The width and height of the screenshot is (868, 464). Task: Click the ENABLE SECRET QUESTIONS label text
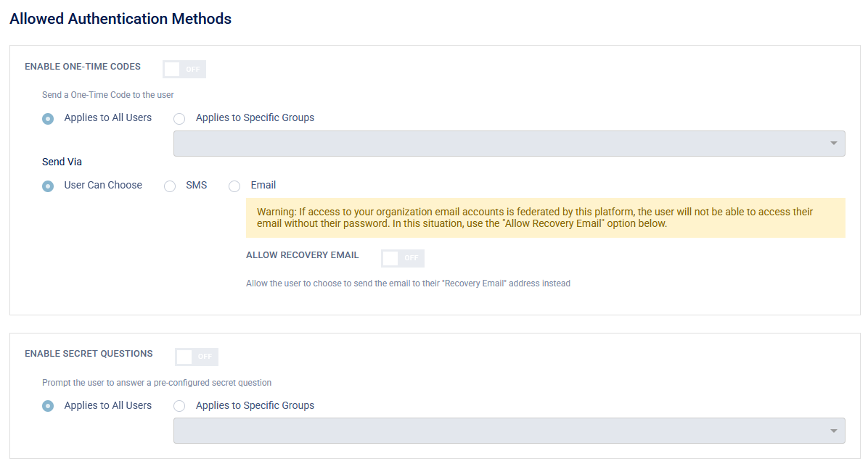(x=89, y=354)
